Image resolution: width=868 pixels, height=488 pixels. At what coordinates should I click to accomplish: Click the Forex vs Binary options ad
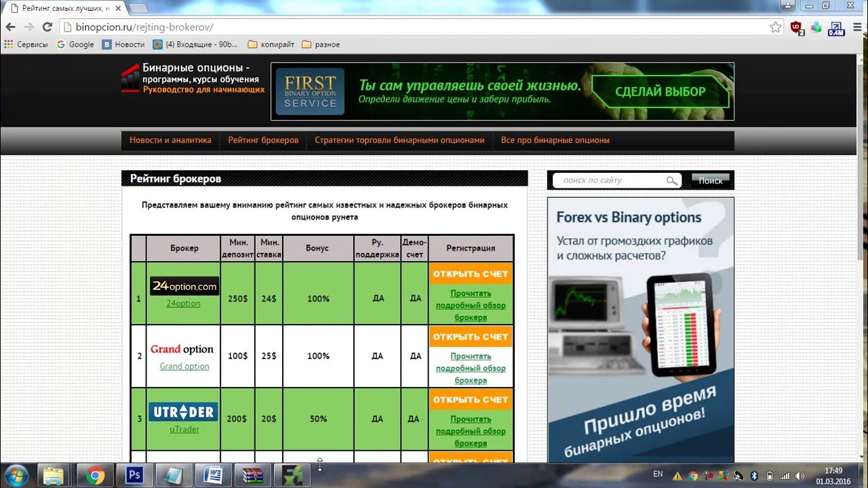pyautogui.click(x=640, y=329)
